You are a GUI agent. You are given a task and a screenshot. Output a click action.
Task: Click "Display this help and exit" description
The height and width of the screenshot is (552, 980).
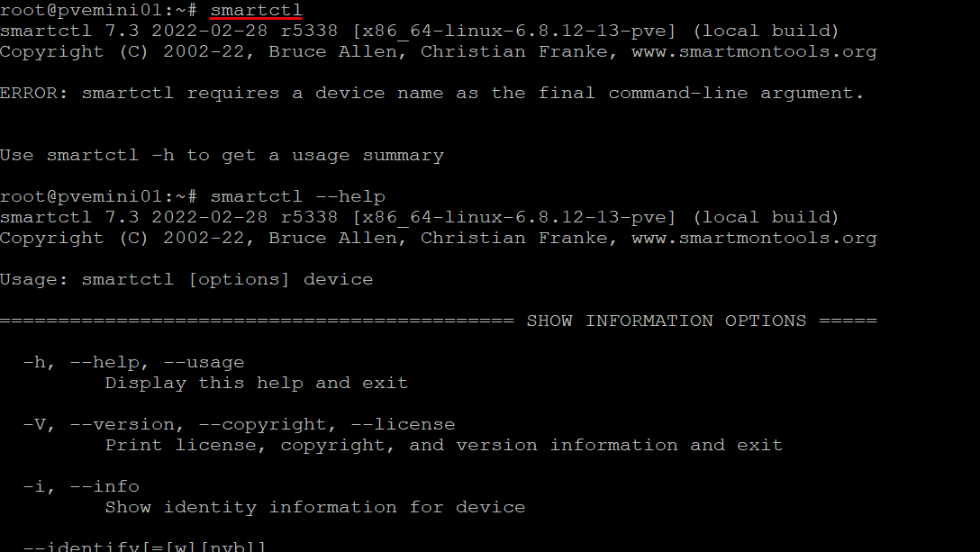[256, 383]
